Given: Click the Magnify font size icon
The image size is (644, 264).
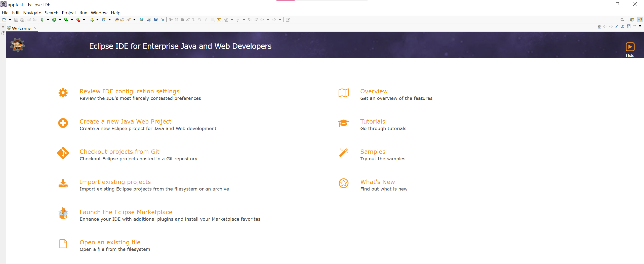Looking at the screenshot, I should pyautogui.click(x=623, y=26).
